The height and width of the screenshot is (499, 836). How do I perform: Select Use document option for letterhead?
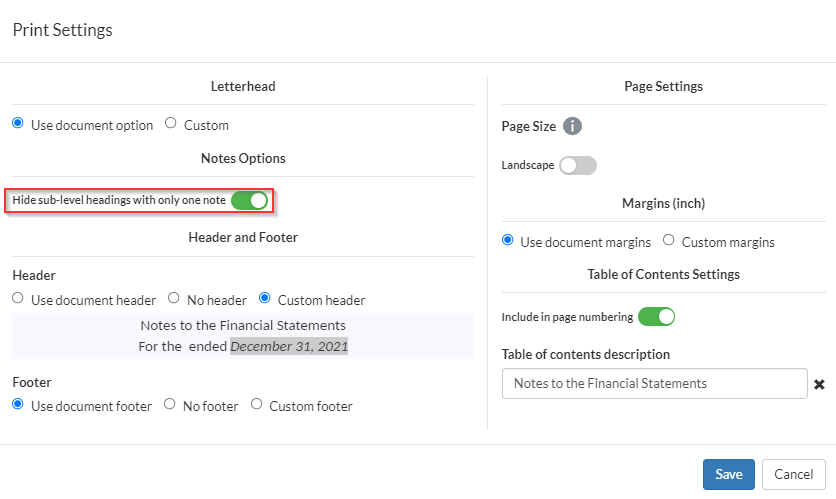coord(17,124)
